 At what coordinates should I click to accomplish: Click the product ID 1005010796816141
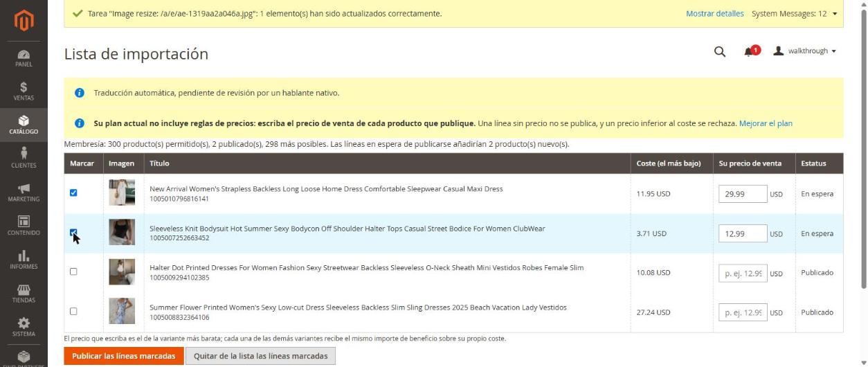click(179, 199)
